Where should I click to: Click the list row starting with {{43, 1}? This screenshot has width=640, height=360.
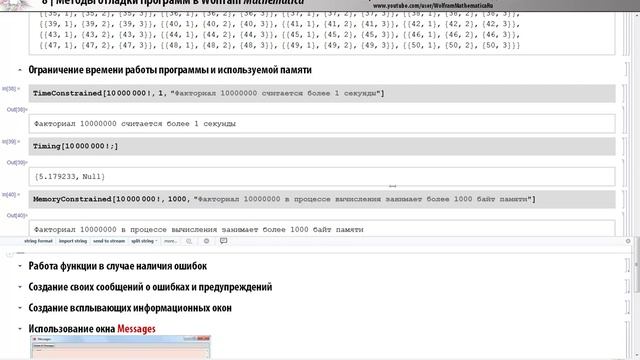pyautogui.click(x=280, y=35)
